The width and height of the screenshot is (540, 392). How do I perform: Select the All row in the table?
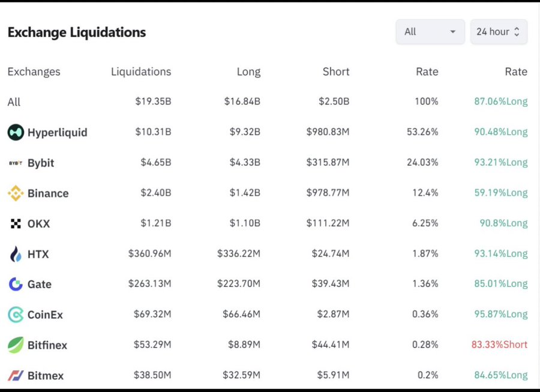tap(13, 101)
